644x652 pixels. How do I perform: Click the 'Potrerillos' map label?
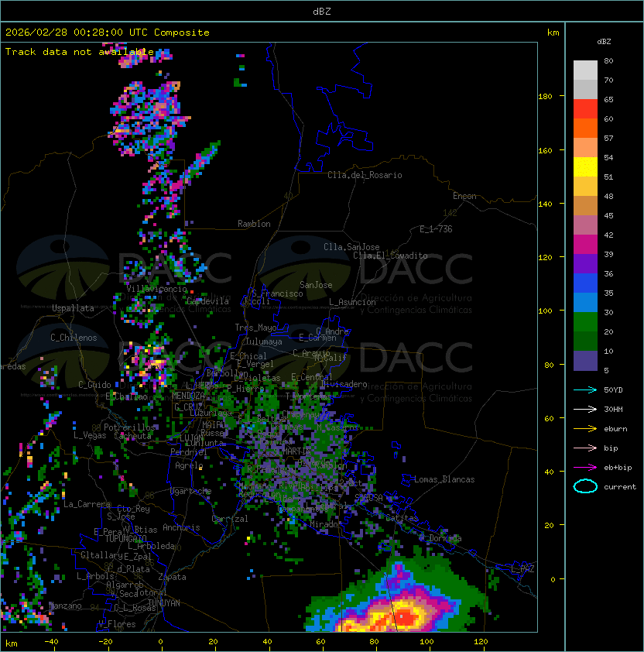(x=129, y=427)
